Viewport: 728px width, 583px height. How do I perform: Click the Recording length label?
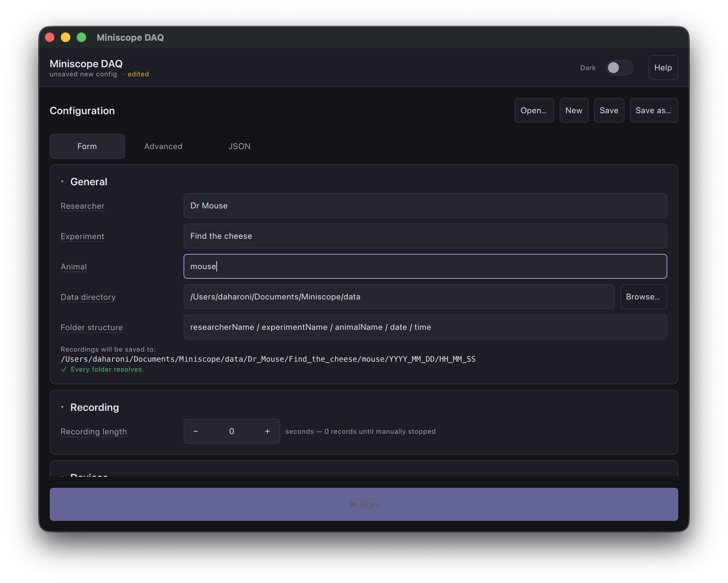coord(94,432)
